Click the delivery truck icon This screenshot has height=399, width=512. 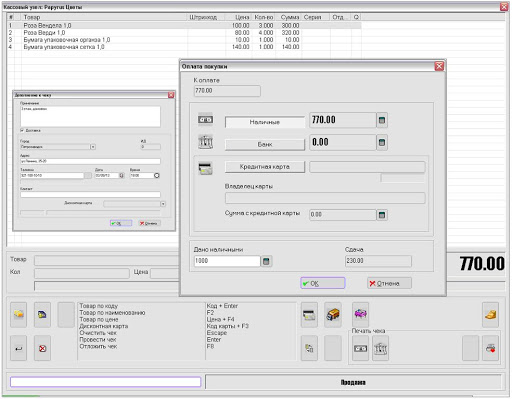(333, 314)
